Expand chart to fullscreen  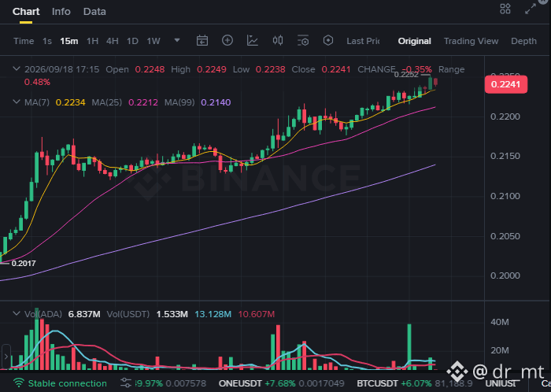click(531, 9)
